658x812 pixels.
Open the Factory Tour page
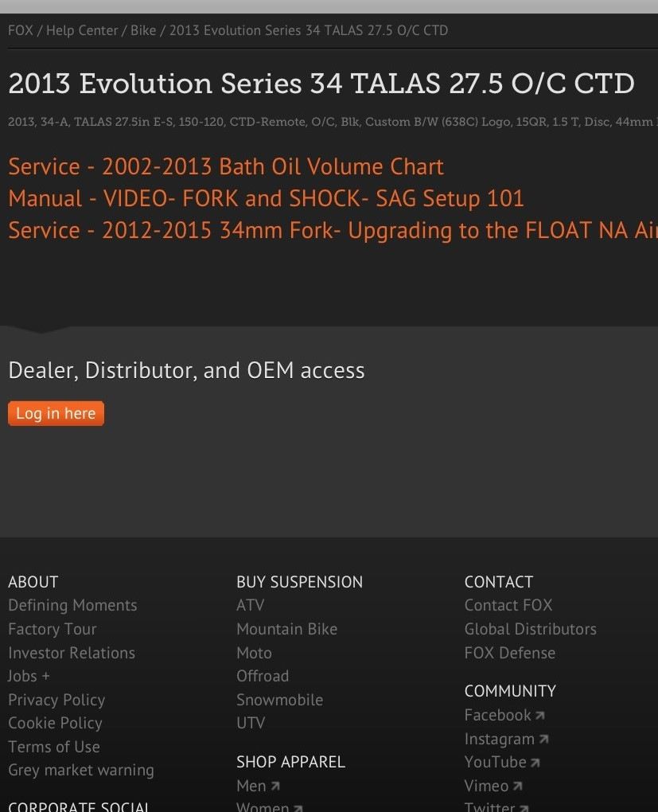[x=53, y=629]
